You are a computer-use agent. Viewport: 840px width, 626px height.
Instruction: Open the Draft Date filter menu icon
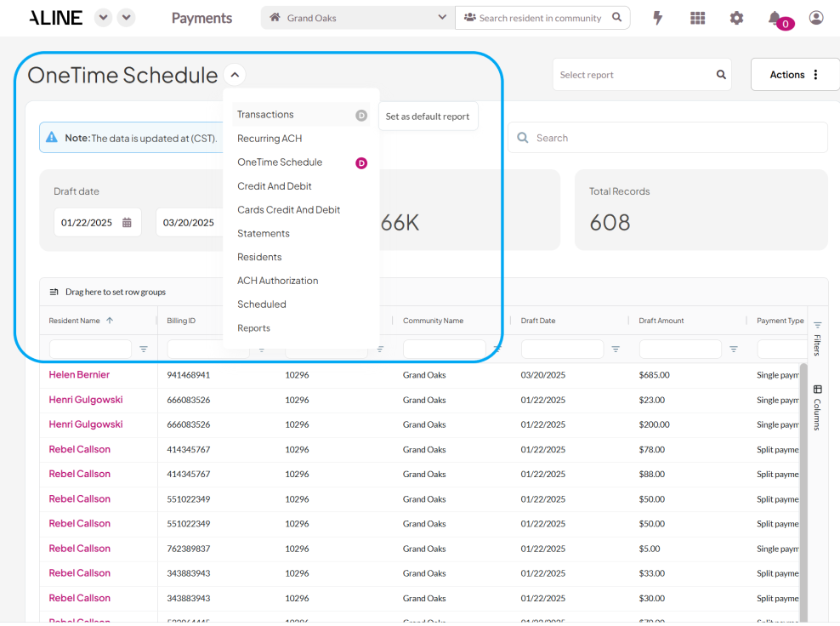(616, 349)
